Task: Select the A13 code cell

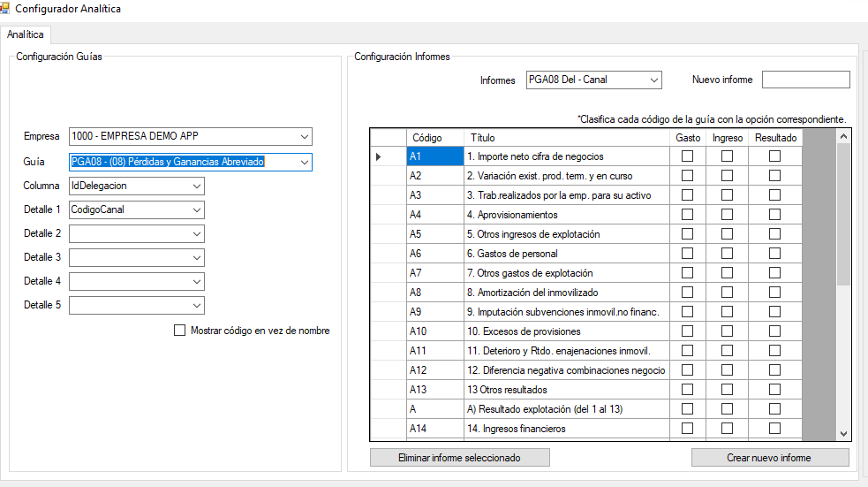Action: (x=435, y=390)
